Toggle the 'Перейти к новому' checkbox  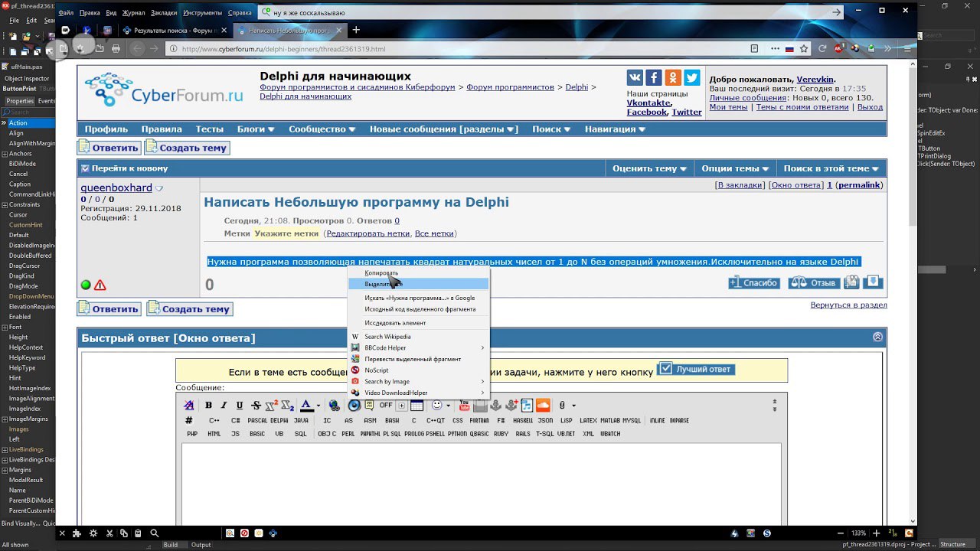tap(85, 168)
